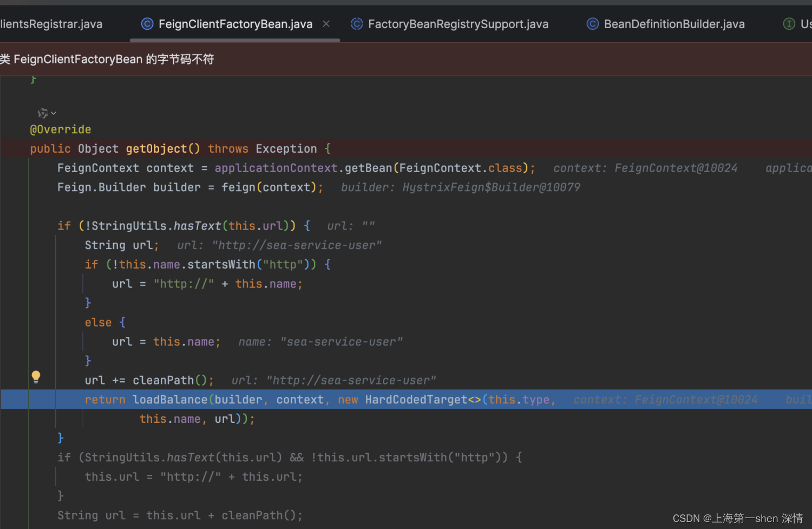Click the getObject() method name

[x=163, y=148]
